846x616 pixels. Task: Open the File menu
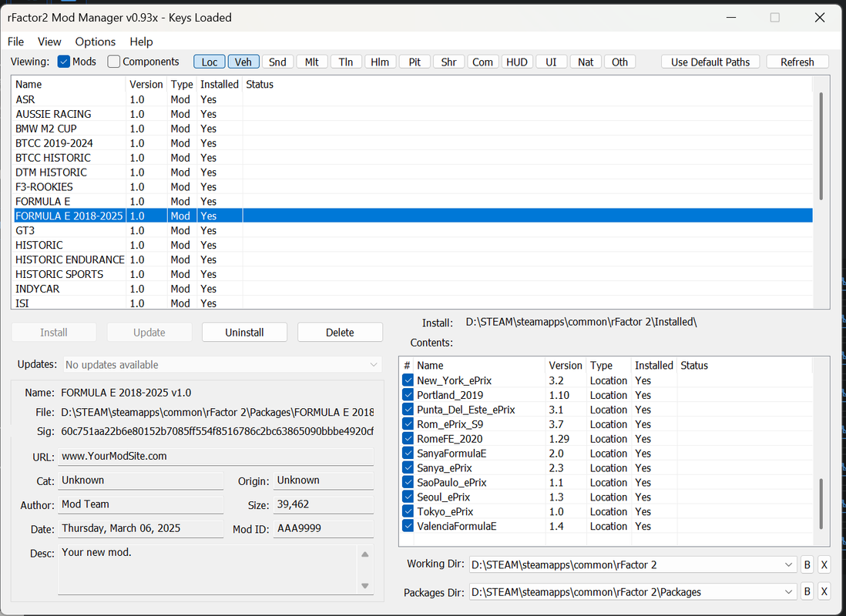(15, 42)
